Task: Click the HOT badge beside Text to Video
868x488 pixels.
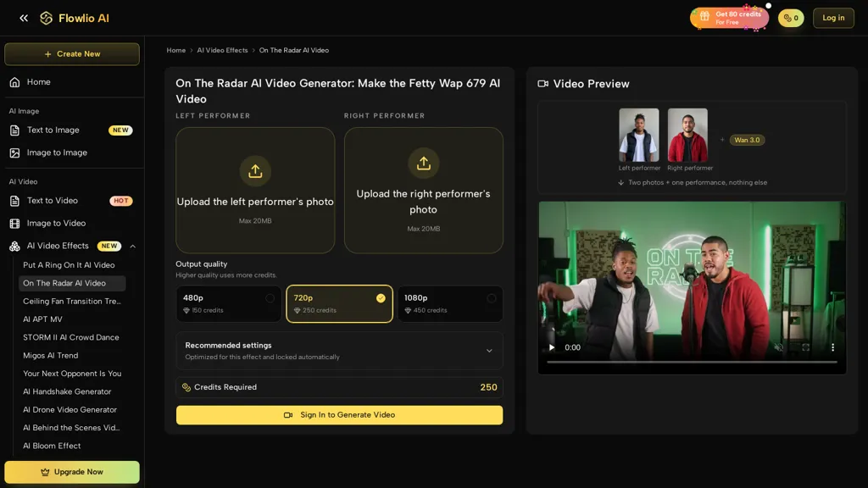Action: click(x=120, y=201)
